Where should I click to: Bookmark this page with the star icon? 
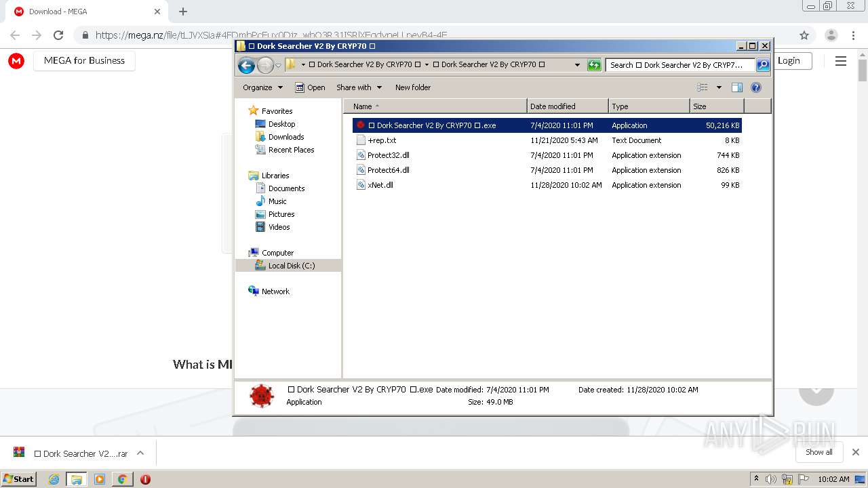point(804,35)
